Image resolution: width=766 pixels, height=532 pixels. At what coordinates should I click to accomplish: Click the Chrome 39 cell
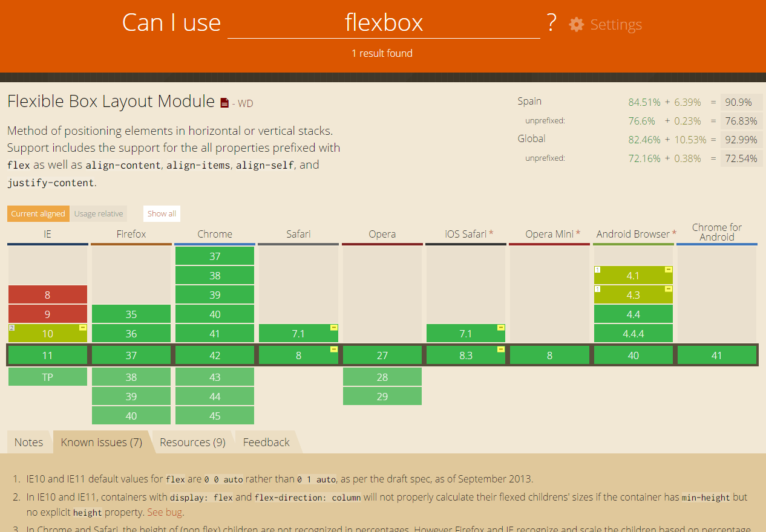(x=215, y=294)
